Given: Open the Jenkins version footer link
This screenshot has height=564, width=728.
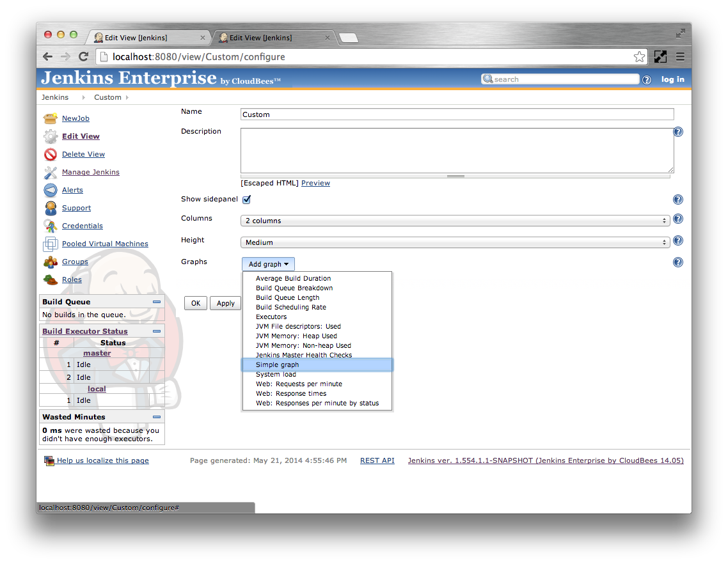Looking at the screenshot, I should [546, 460].
